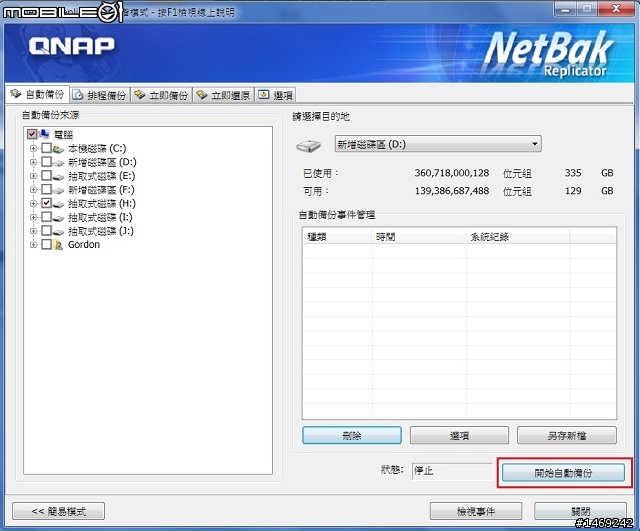Click the 種類 column header

337,236
